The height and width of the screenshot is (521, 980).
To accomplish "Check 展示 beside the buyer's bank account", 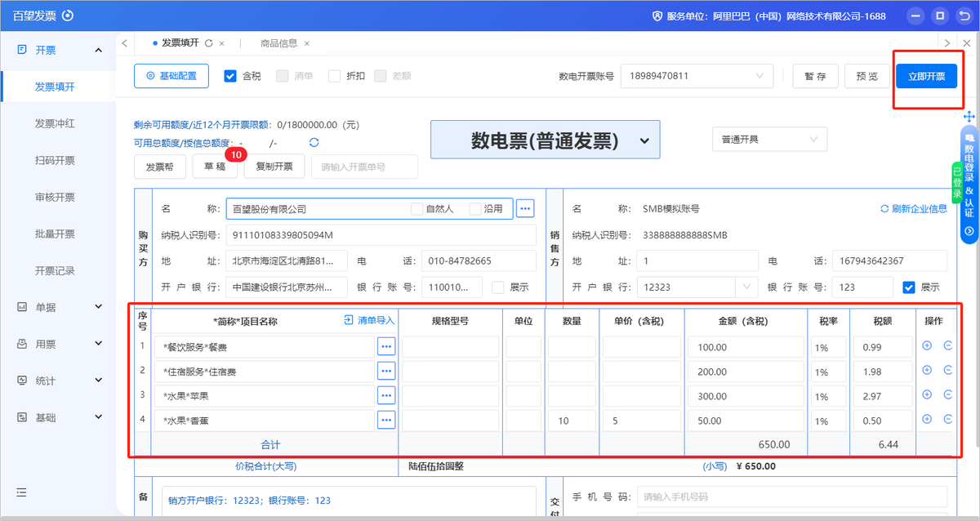I will 498,287.
